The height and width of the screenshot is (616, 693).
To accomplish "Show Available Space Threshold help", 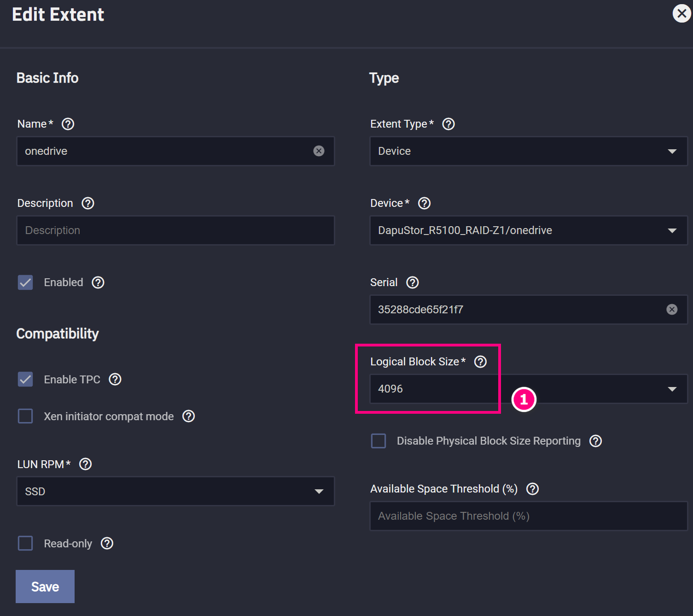I will pyautogui.click(x=533, y=489).
